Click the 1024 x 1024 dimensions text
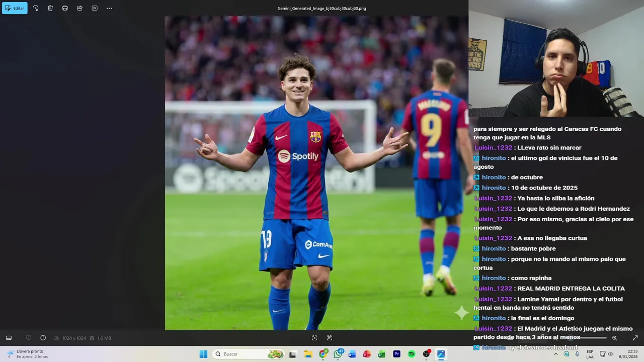Image resolution: width=644 pixels, height=362 pixels. tap(73, 338)
